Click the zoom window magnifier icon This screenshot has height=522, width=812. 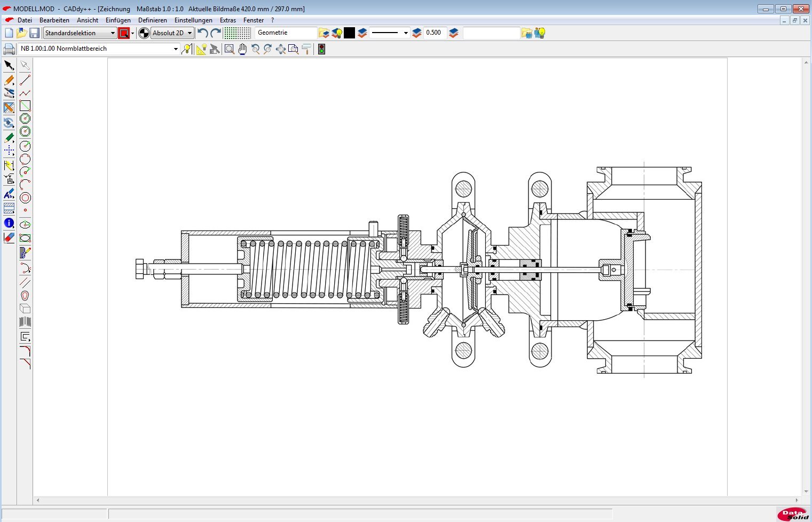(x=229, y=49)
